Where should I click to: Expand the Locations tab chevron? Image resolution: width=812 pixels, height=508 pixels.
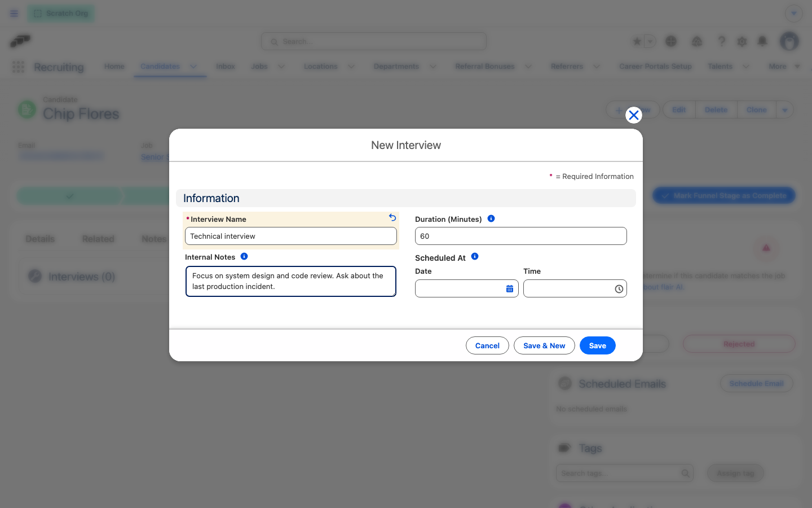point(351,67)
